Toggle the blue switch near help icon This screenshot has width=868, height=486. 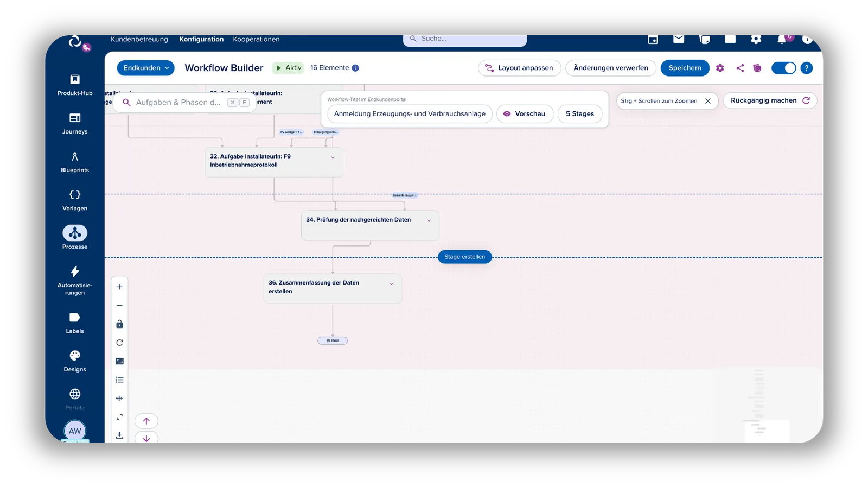783,68
